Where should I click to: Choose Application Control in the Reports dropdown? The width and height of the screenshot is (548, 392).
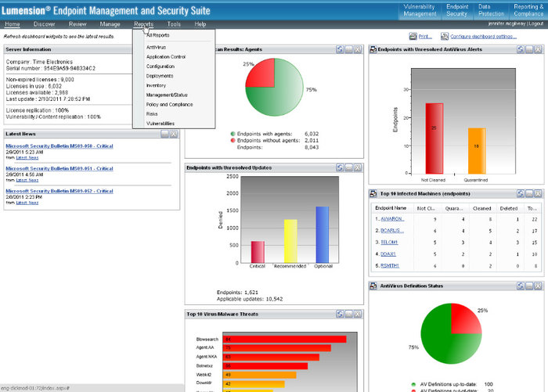166,56
